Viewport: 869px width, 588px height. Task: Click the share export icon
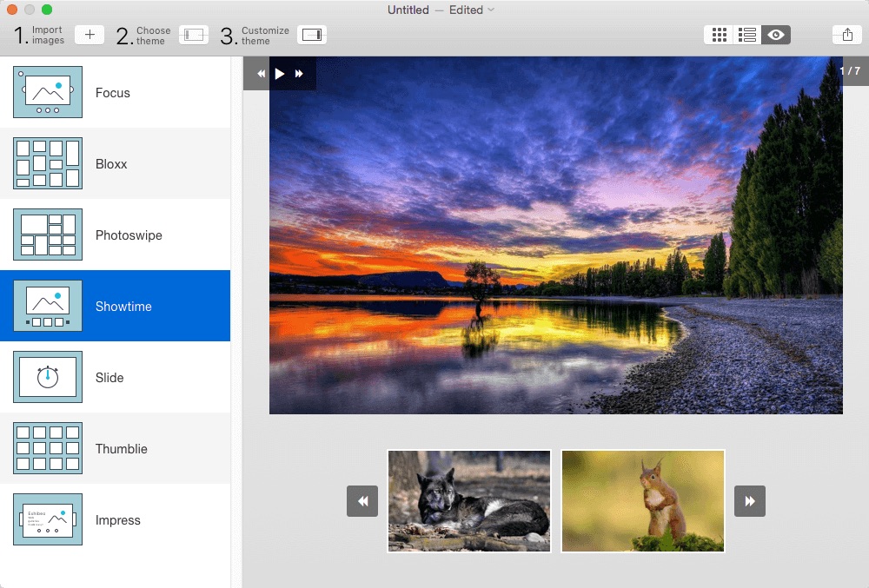click(x=846, y=35)
